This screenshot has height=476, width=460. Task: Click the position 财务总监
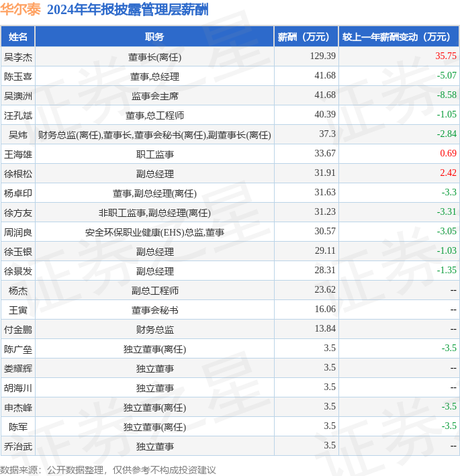154,330
